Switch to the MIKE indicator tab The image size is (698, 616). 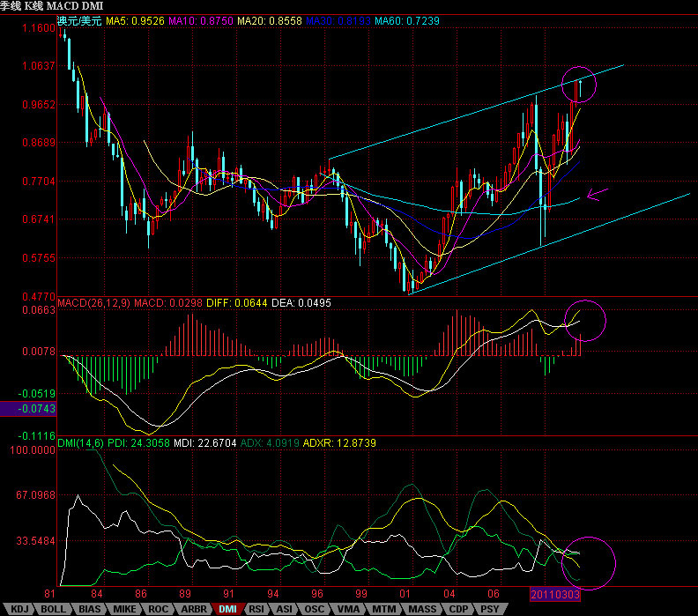[124, 609]
